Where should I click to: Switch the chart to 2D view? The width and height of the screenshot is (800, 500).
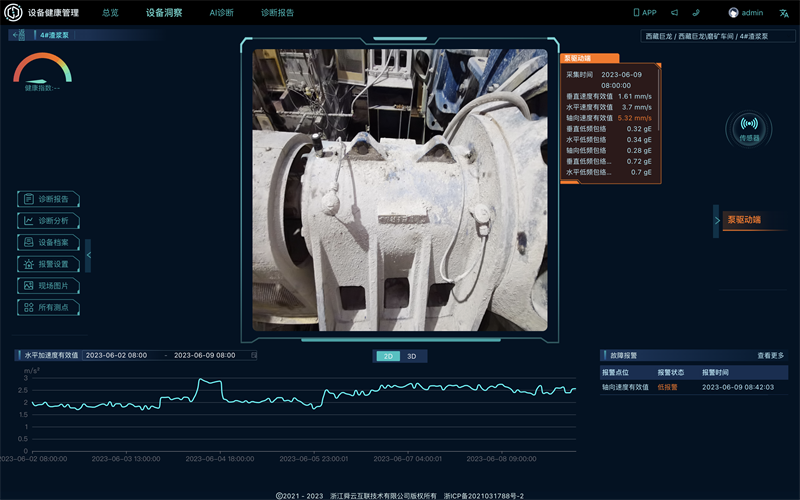point(387,356)
